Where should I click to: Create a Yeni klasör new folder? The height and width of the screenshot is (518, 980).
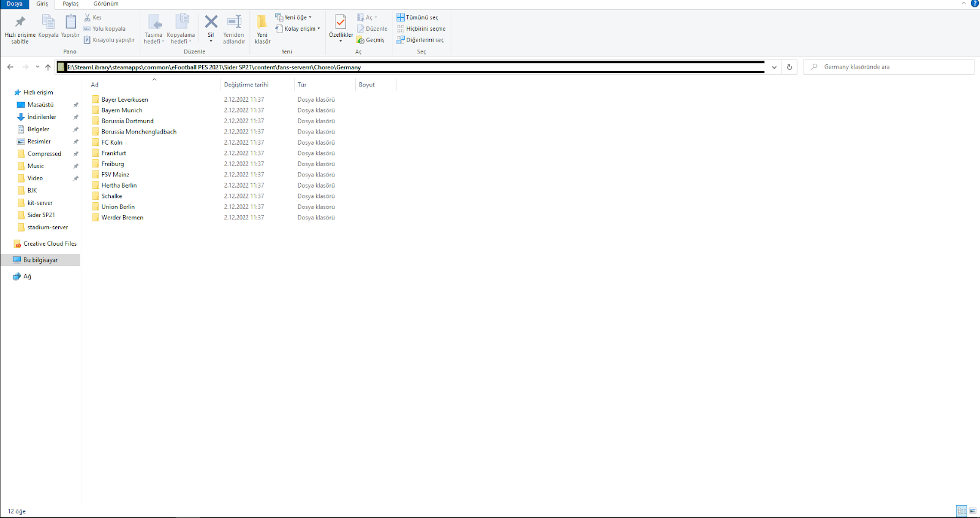click(263, 29)
